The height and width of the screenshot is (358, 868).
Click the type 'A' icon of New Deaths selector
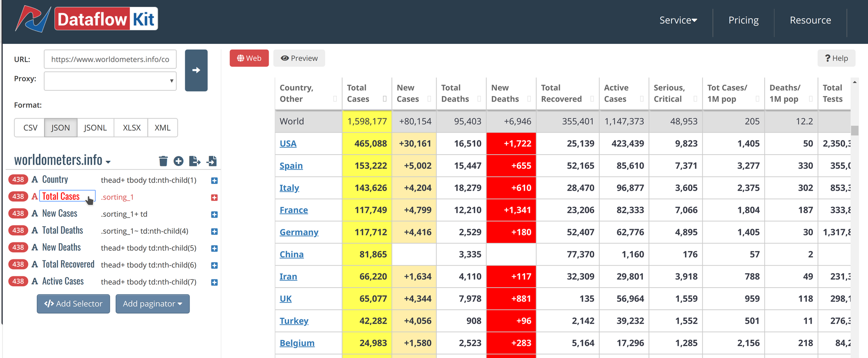tap(35, 247)
